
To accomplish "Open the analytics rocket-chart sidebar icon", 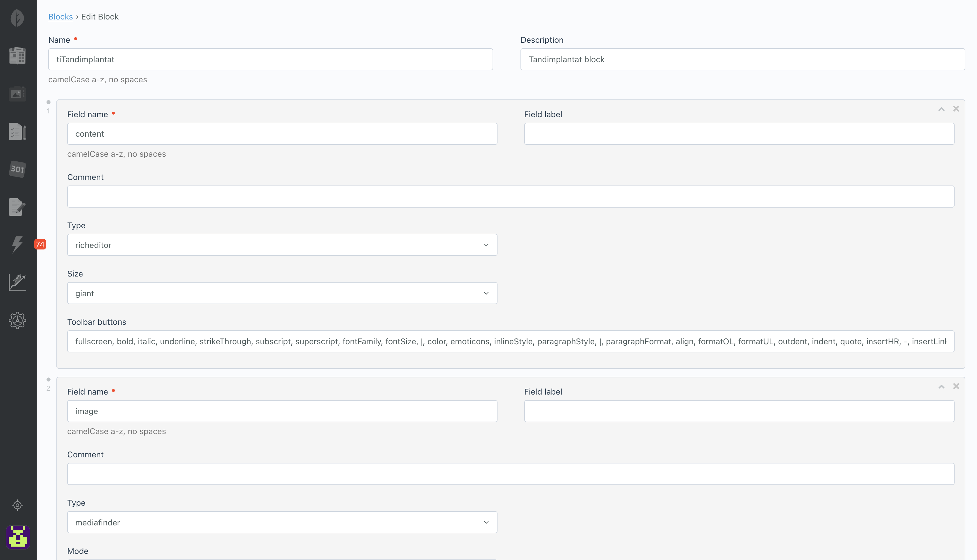I will point(17,282).
